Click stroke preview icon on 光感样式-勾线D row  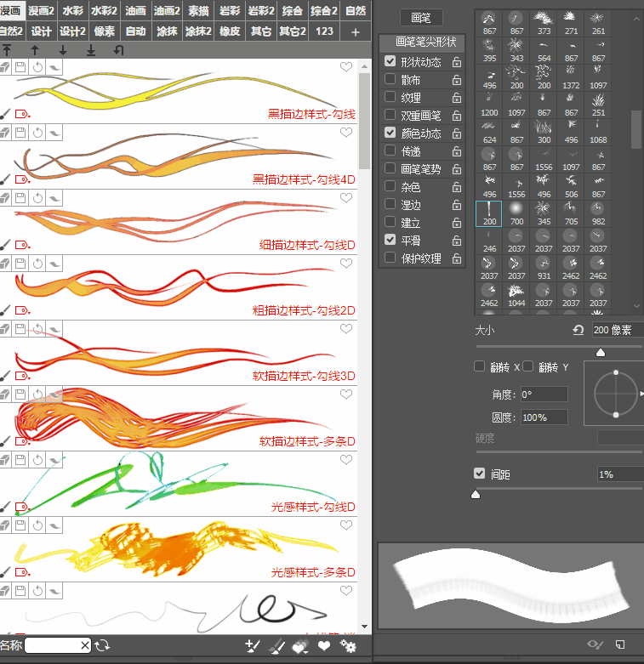click(54, 460)
